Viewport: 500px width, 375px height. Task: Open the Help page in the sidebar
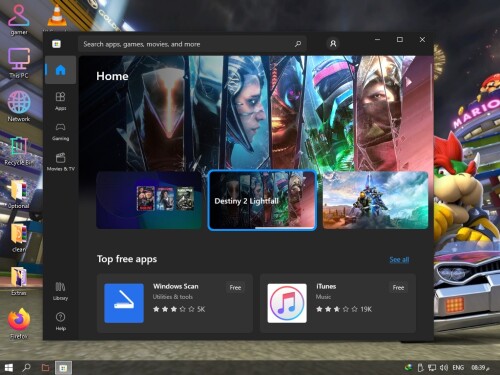pos(60,321)
